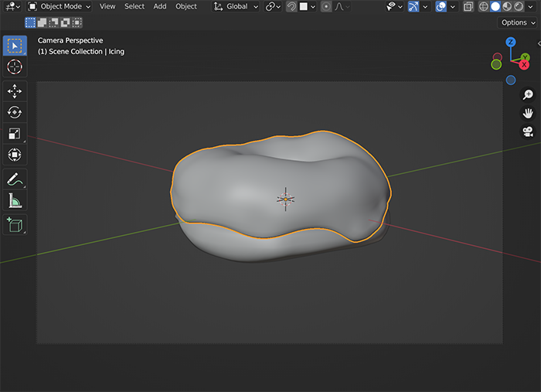Toggle proportional editing
The image size is (541, 392).
click(x=326, y=6)
